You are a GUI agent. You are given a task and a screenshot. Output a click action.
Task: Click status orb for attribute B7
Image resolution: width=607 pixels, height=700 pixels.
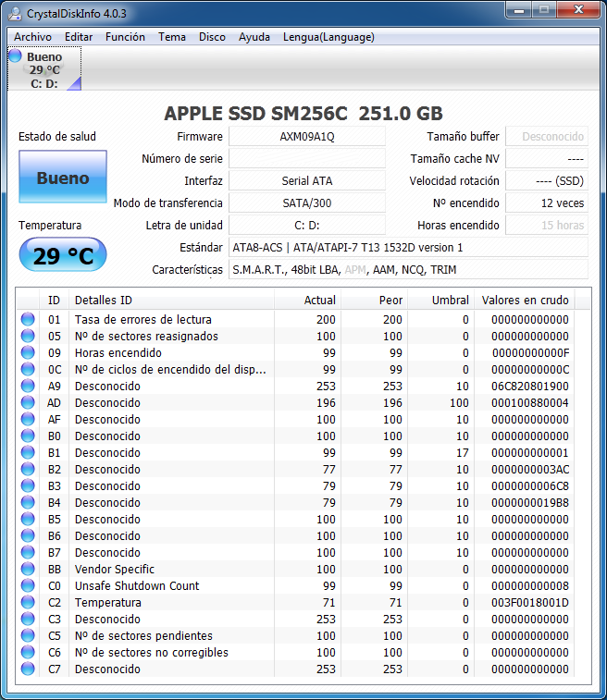tap(28, 552)
